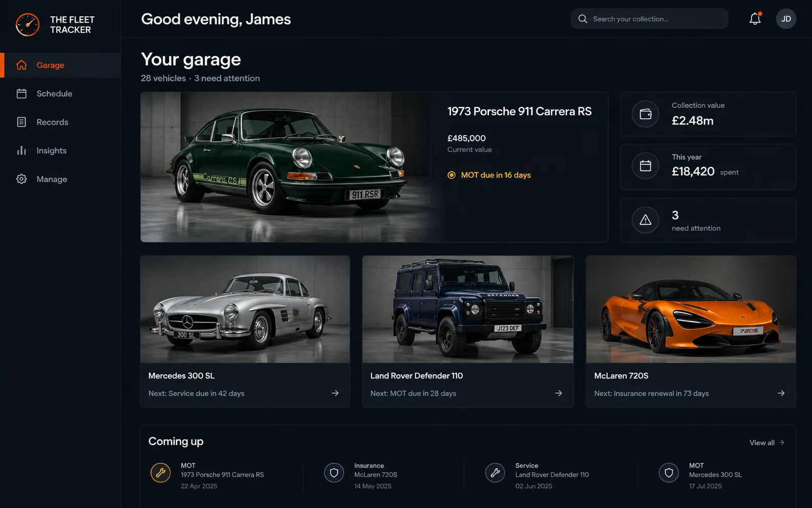This screenshot has height=508, width=812.
Task: Click the Manage gear icon
Action: pyautogui.click(x=22, y=179)
